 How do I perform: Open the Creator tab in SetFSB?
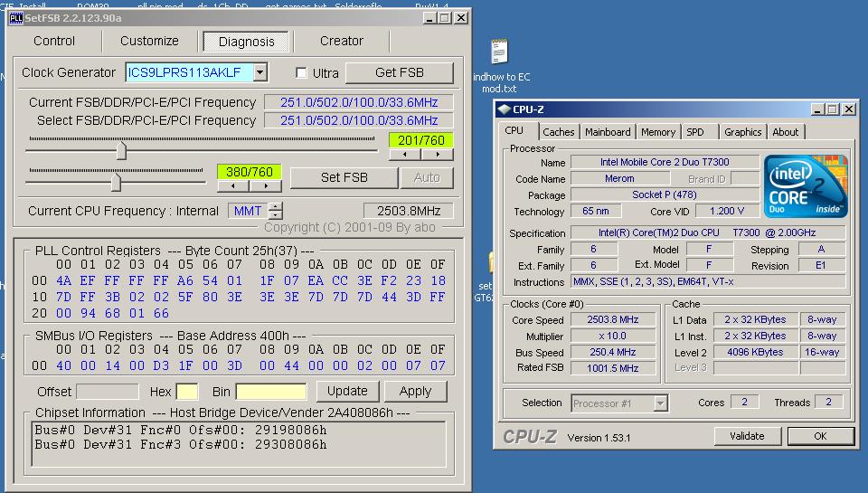click(342, 41)
